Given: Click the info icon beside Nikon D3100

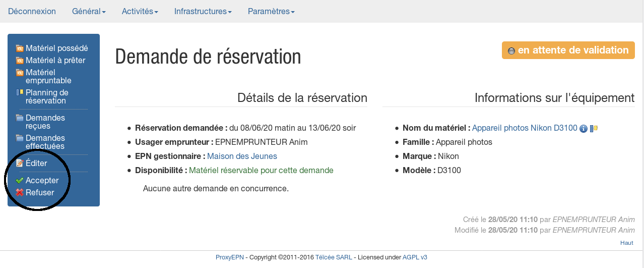Looking at the screenshot, I should pyautogui.click(x=584, y=129).
